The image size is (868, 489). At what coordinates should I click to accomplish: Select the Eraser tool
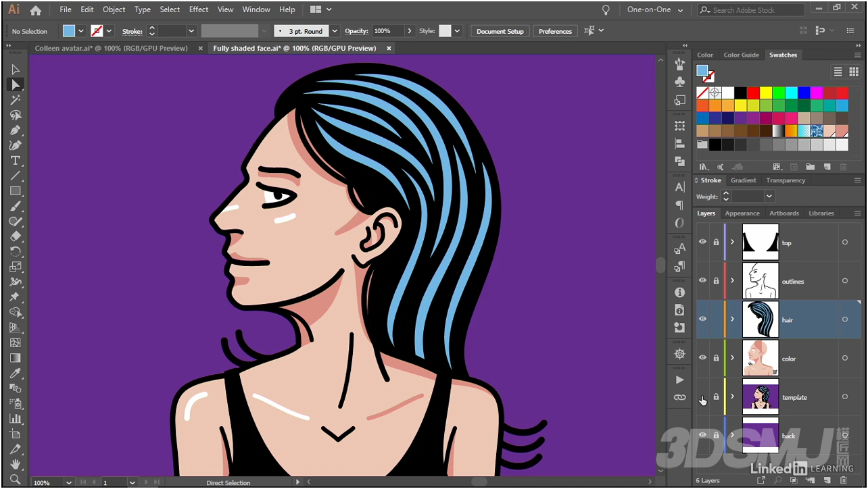click(15, 236)
